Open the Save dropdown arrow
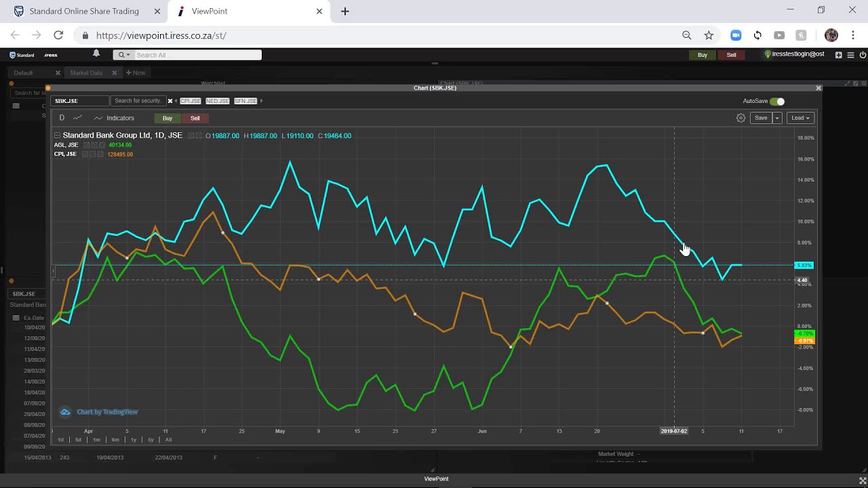This screenshot has width=868, height=488. click(x=777, y=118)
